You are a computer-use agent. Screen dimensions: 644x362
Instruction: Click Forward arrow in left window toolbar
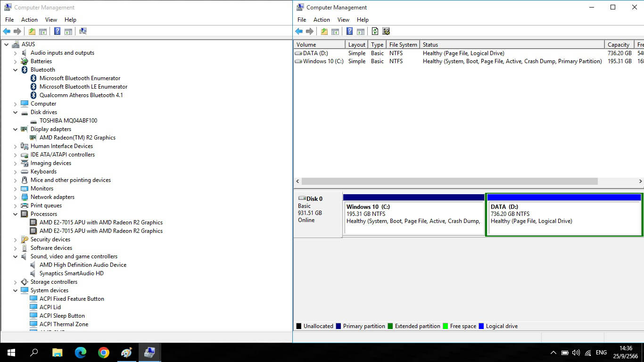17,32
